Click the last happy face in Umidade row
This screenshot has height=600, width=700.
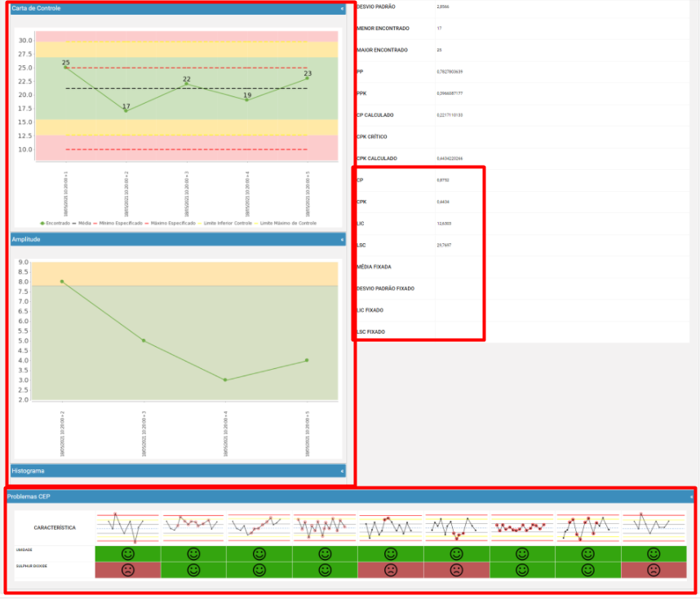tap(653, 554)
